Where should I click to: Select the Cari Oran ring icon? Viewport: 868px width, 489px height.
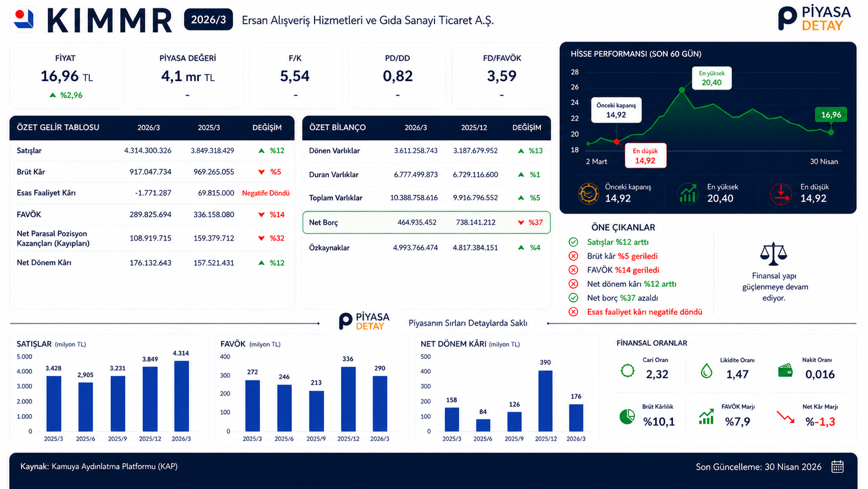coord(628,371)
